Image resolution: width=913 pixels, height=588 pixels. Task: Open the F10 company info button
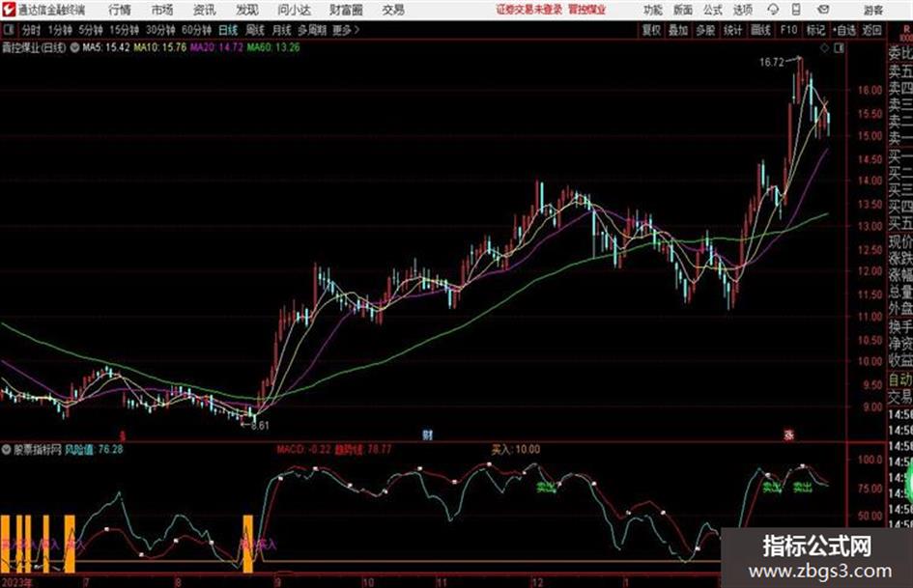click(789, 30)
